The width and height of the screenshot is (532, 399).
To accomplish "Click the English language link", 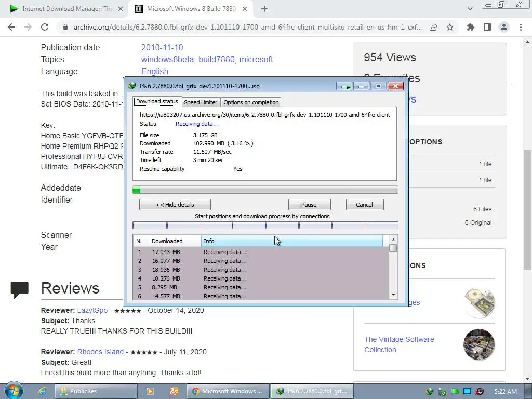I will [x=155, y=71].
